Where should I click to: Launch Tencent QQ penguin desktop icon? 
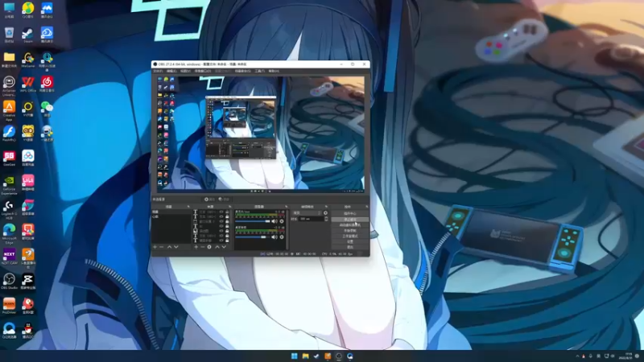coord(28,329)
